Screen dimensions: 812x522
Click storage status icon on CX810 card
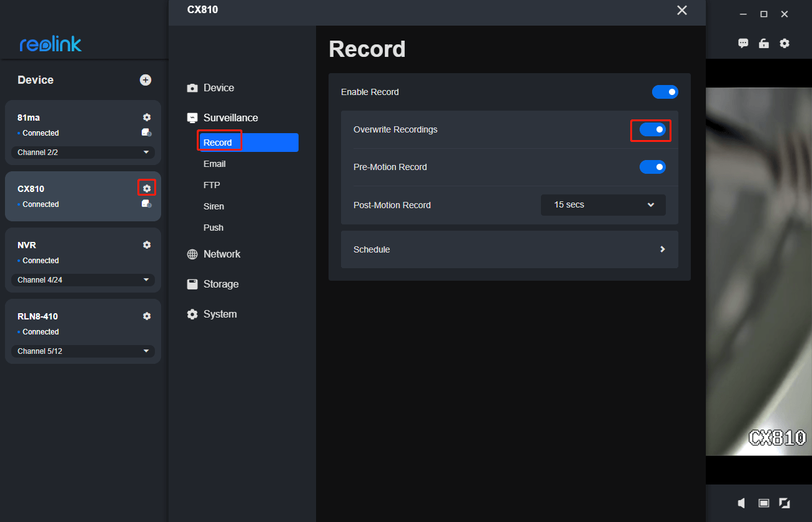click(147, 204)
